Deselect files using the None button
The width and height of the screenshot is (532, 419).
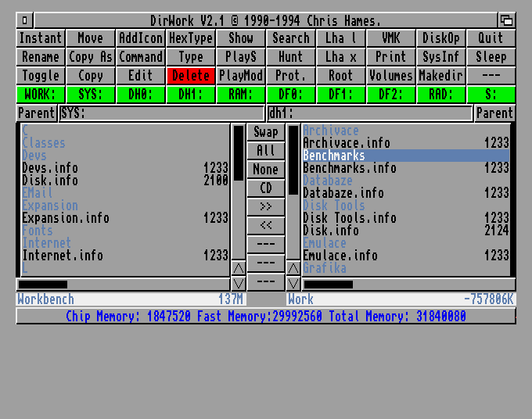[265, 170]
